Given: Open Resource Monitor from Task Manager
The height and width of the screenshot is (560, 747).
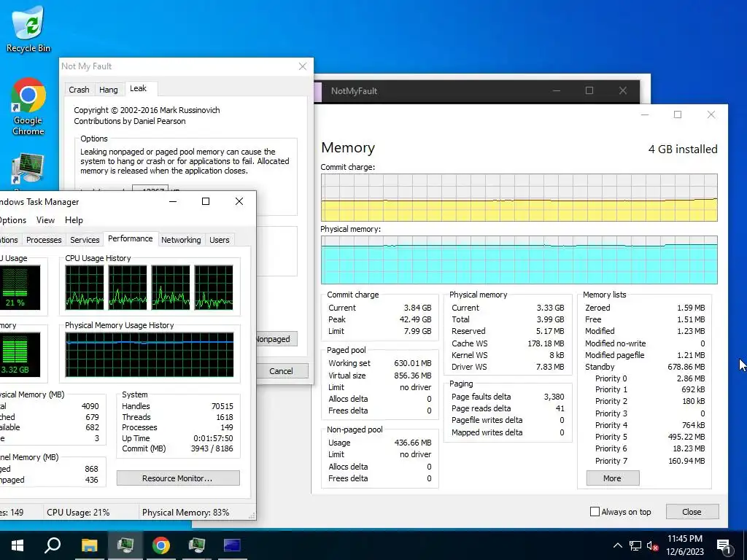Looking at the screenshot, I should point(178,478).
